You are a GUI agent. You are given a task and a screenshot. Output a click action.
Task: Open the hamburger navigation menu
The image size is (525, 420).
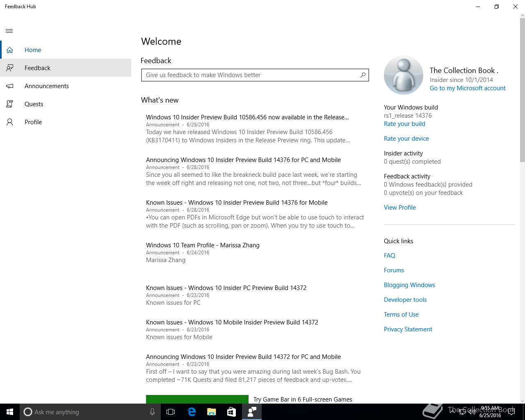[9, 31]
